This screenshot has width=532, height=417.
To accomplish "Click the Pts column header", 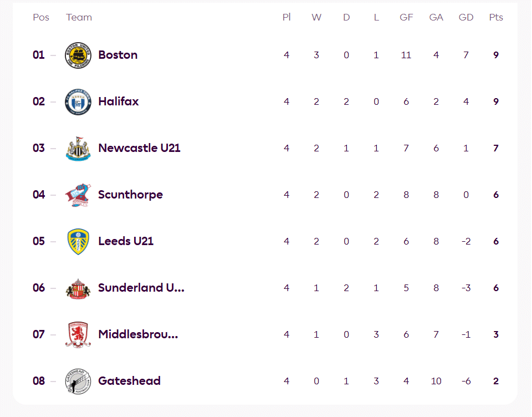I will pos(495,17).
